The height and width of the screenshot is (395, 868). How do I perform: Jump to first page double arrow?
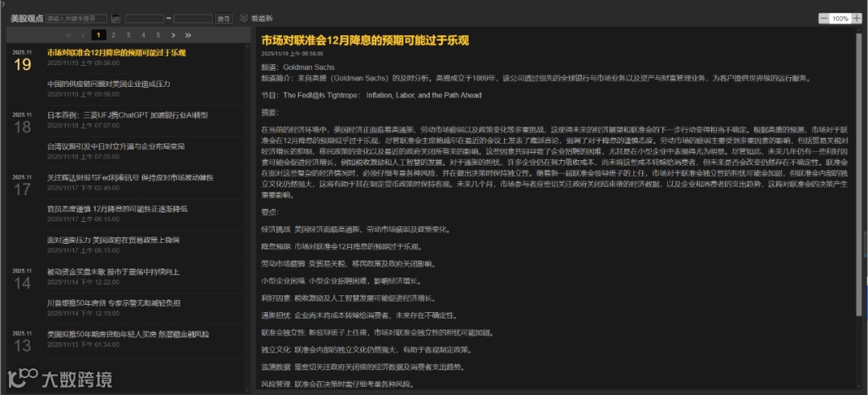coord(68,35)
